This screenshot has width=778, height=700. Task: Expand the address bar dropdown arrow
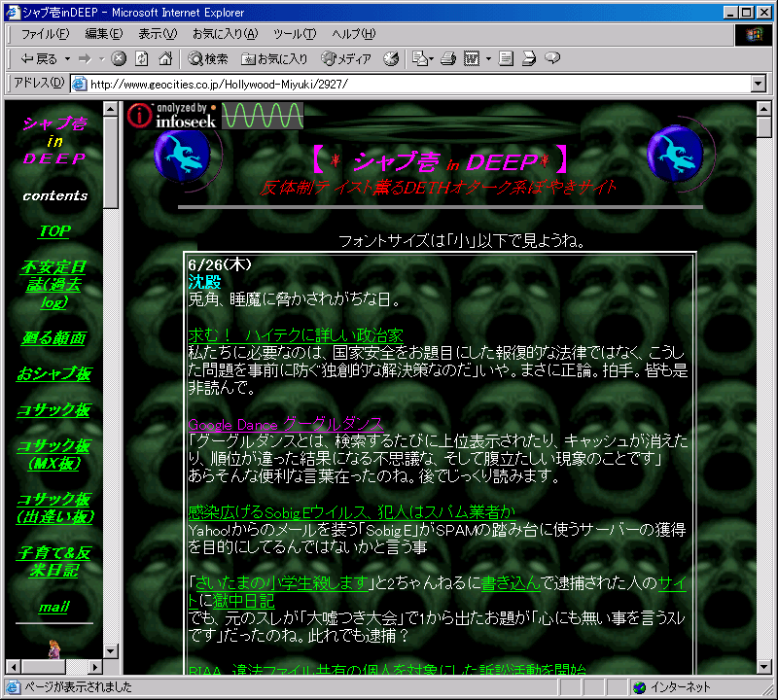(x=759, y=84)
